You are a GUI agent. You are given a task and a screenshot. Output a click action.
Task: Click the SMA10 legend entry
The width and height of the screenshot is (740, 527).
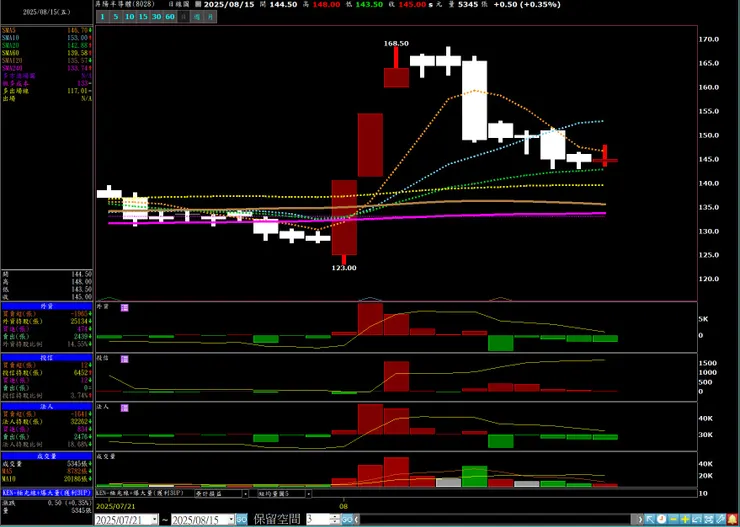coord(47,37)
